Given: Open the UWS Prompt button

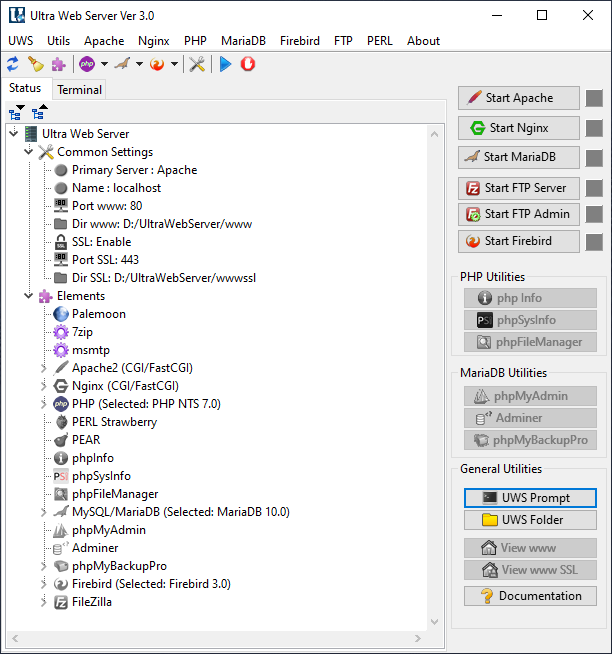Looking at the screenshot, I should [x=530, y=498].
